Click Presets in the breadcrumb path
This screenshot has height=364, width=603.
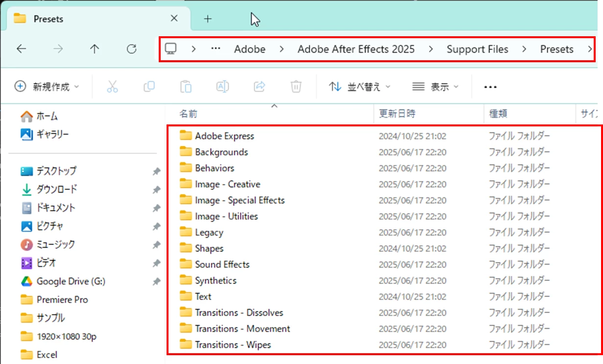557,49
